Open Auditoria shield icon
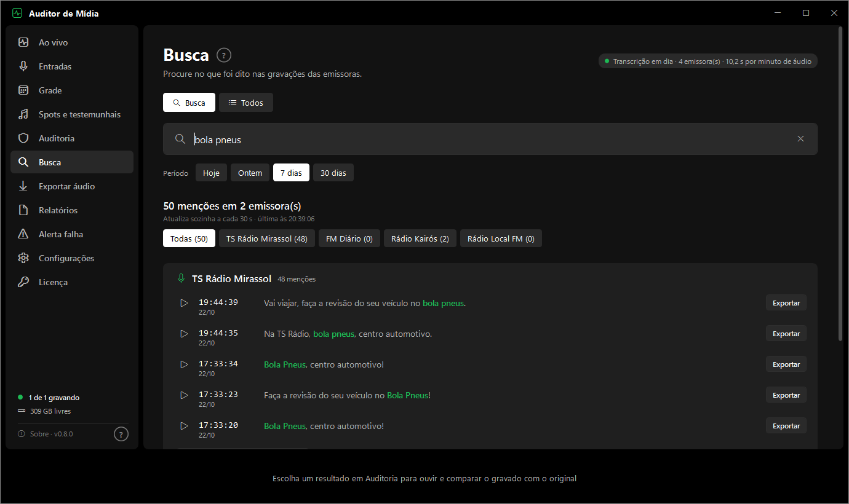 coord(23,138)
